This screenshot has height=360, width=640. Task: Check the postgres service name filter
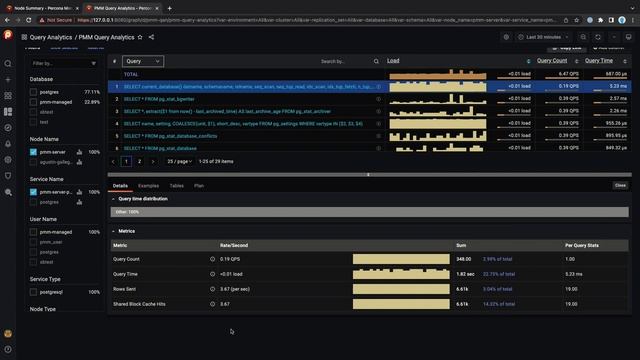click(x=33, y=202)
